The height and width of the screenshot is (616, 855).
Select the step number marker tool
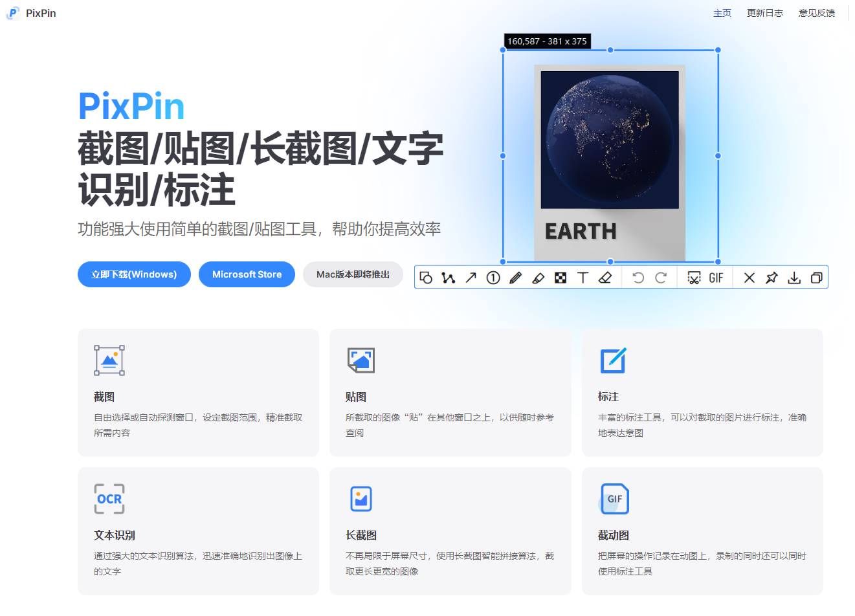point(493,277)
